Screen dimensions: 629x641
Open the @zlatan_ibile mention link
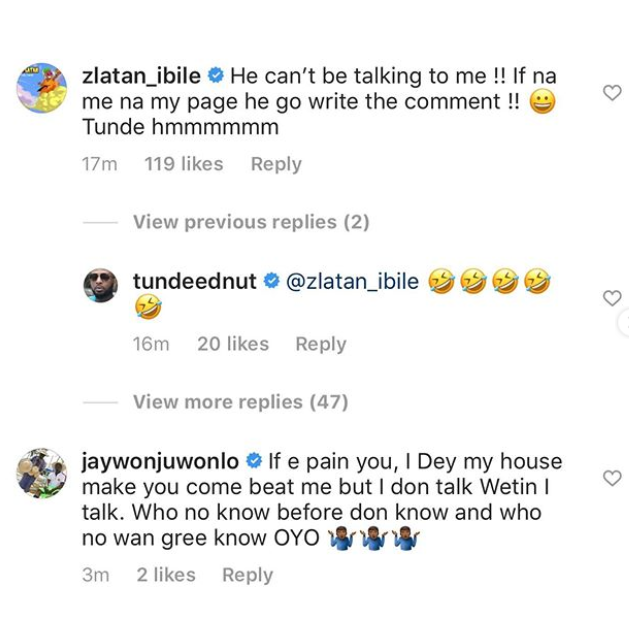(x=352, y=282)
